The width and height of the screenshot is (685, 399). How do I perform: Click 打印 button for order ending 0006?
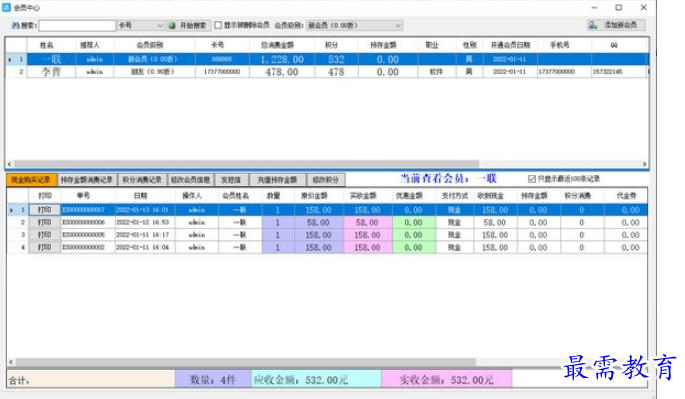[x=45, y=222]
